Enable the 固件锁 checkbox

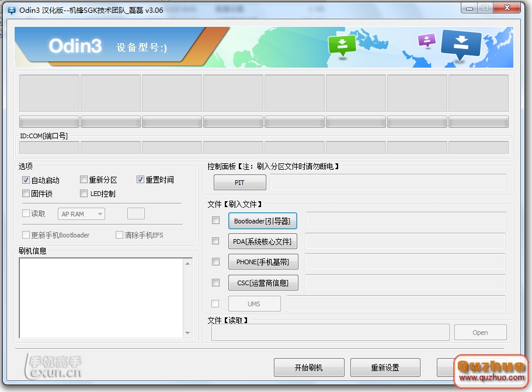pyautogui.click(x=26, y=194)
